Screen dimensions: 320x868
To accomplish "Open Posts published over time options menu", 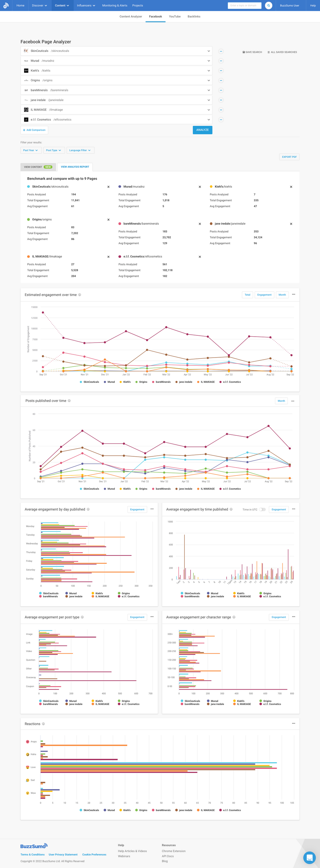I will click(x=293, y=401).
